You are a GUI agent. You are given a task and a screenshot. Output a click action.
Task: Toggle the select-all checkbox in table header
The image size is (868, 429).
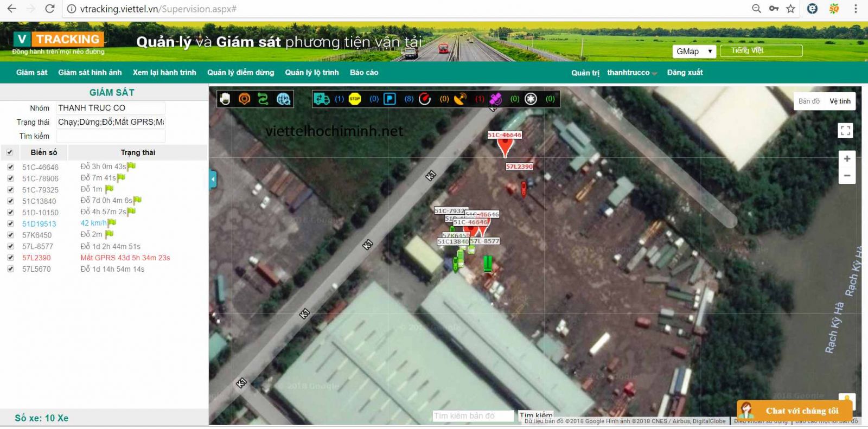pos(9,152)
